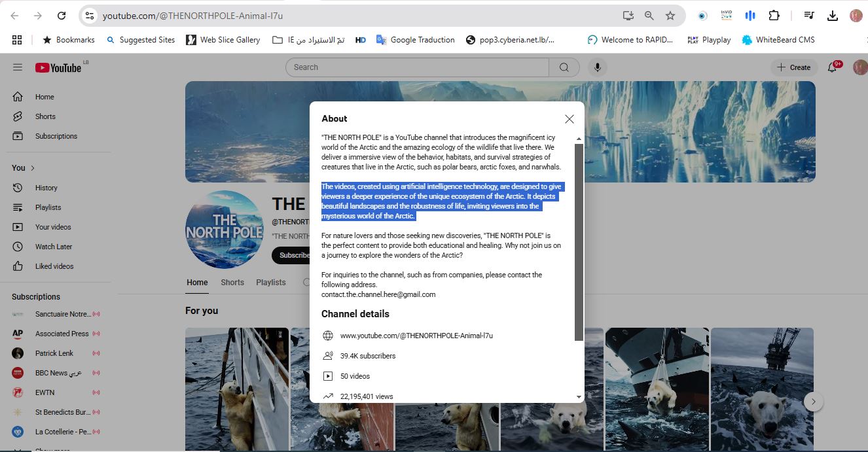This screenshot has width=868, height=452.
Task: Open Watch Later in the sidebar
Action: pos(54,247)
